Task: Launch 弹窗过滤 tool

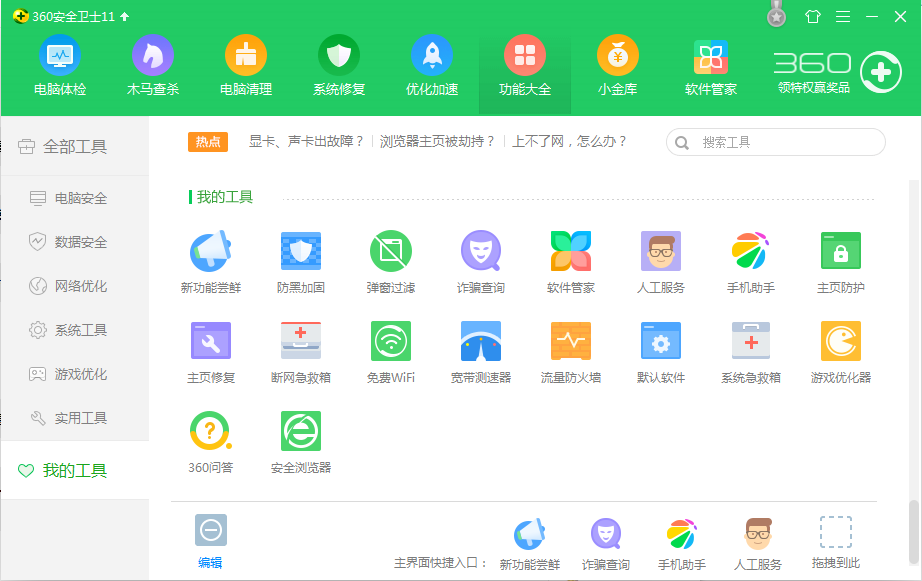Action: [x=390, y=262]
